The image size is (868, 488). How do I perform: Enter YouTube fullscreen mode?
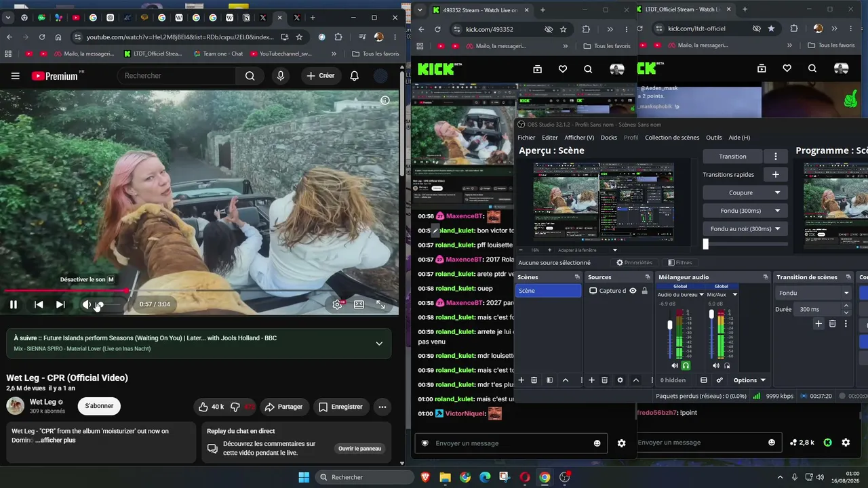[x=380, y=304]
